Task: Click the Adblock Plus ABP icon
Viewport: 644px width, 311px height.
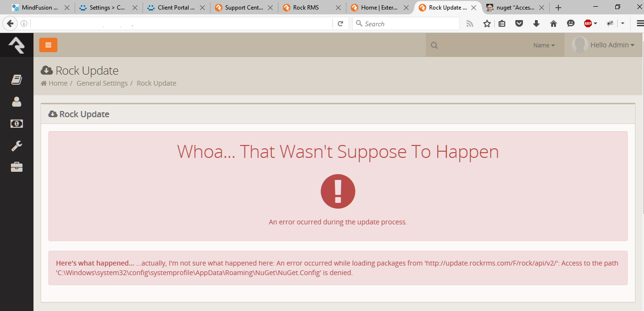Action: (x=588, y=23)
